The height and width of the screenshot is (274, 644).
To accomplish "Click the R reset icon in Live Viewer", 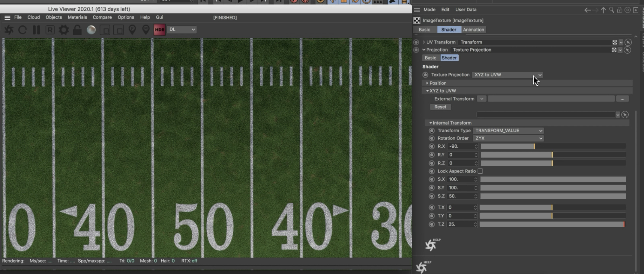I will 50,30.
